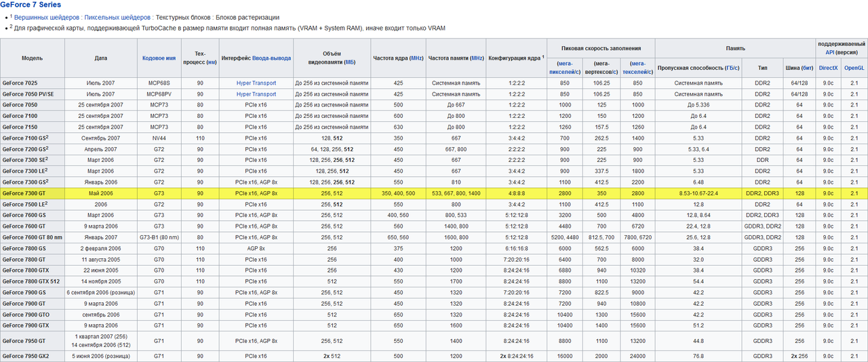868x362 pixels.
Task: Click the Пиковая скорость заполнения header cell
Action: (x=600, y=48)
